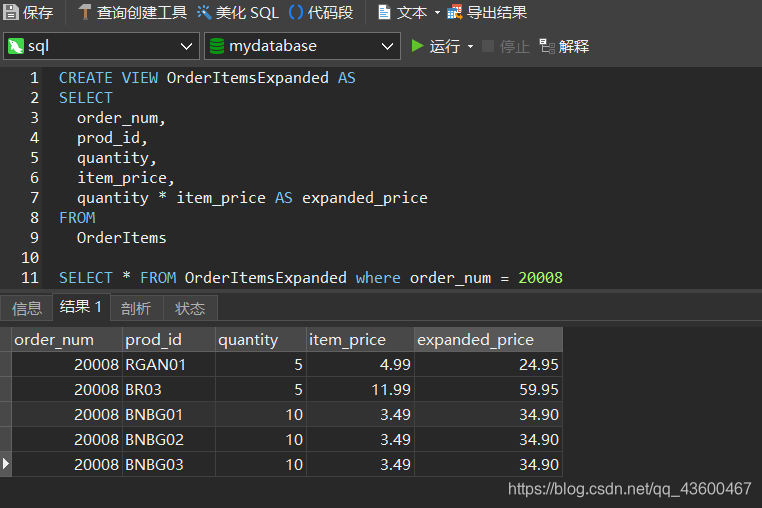
Task: Click the 59.95 expanded price cell
Action: pos(488,389)
